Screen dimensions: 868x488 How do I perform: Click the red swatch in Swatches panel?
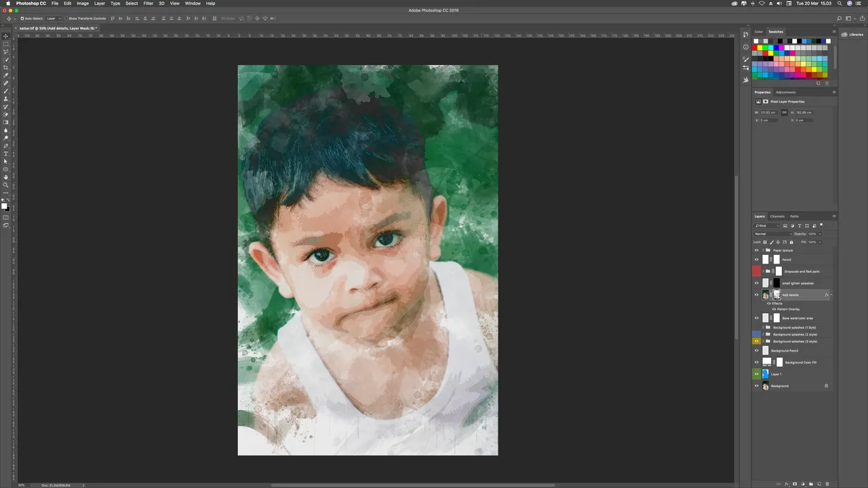755,47
